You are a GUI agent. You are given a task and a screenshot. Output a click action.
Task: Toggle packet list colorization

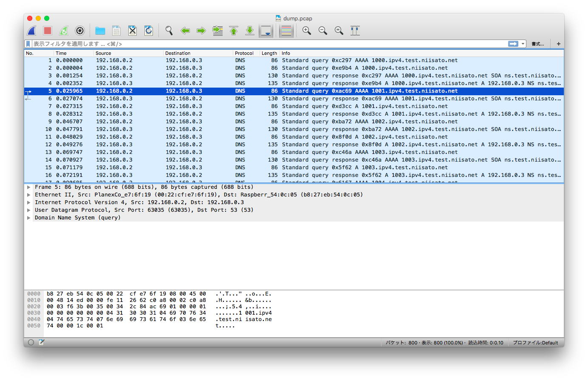(286, 31)
